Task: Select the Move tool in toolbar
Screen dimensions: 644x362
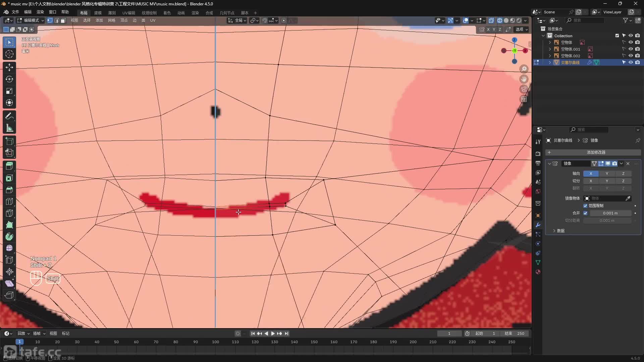Action: click(9, 67)
